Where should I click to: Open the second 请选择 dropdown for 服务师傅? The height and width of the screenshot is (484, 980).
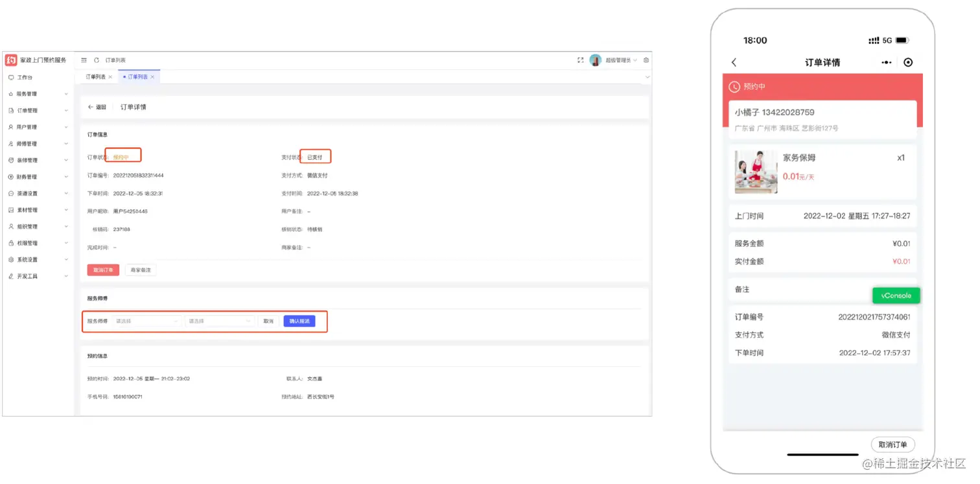[220, 321]
